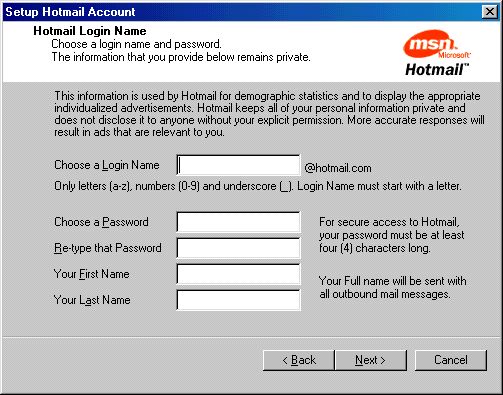Close the Setup Hotmail Account dialog
Screen dimensions: 503x395
[x=490, y=12]
